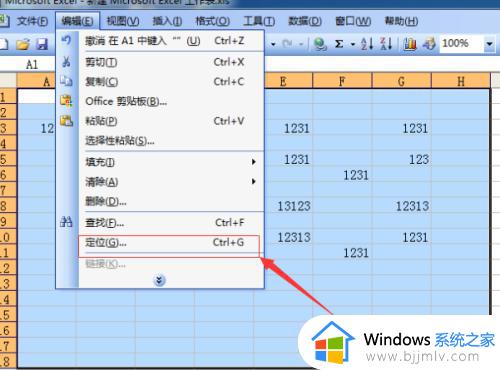Close the open 编辑(E) menu

click(x=77, y=21)
